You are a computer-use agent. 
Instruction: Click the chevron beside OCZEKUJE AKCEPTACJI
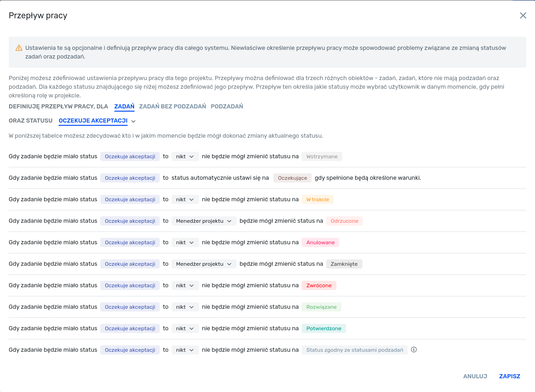134,121
